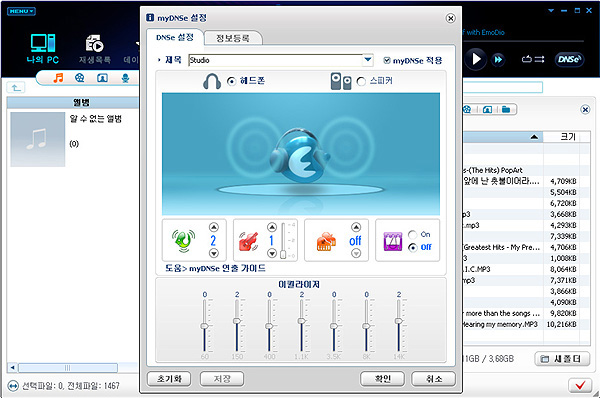Close the device panel
Viewport: 600px width, 398px height.
[585, 109]
